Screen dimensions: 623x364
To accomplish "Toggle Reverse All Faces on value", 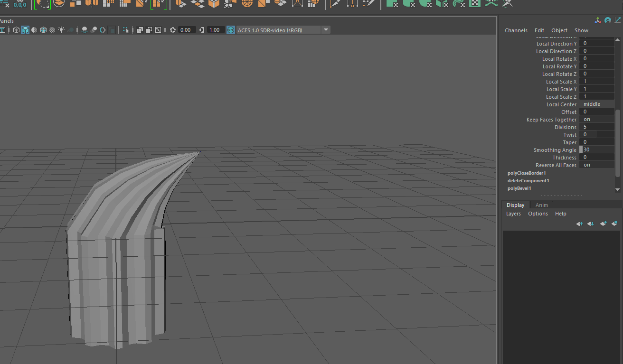I will 597,165.
